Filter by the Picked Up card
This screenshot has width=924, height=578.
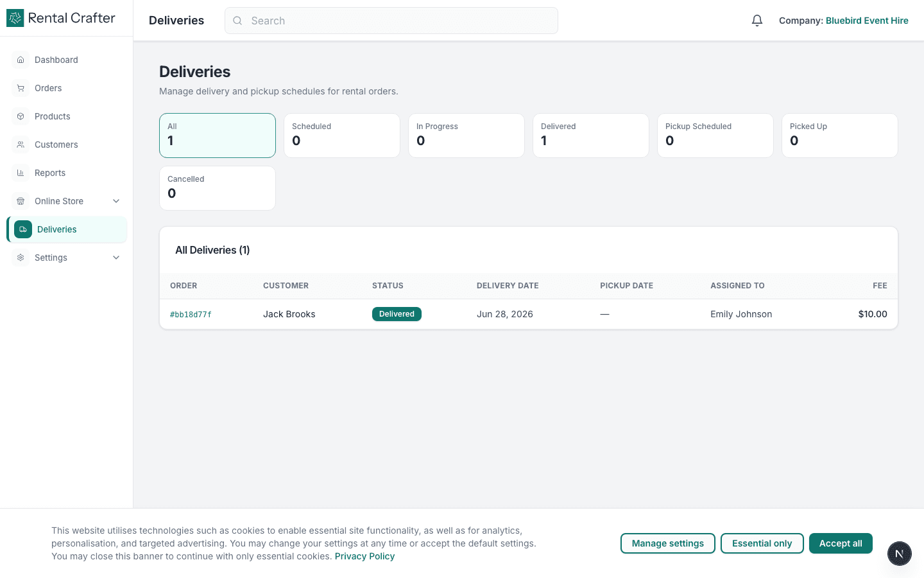click(840, 136)
